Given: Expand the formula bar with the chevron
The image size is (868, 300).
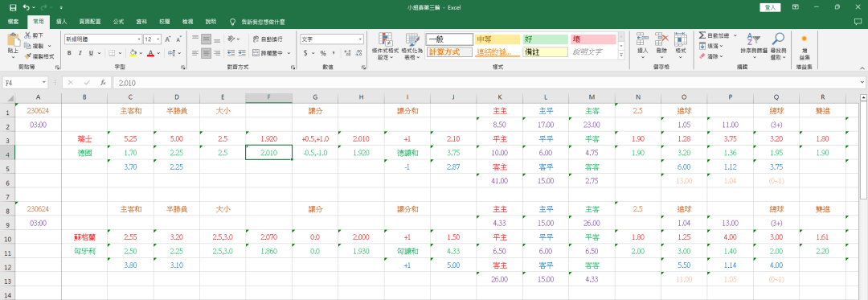Looking at the screenshot, I should (x=862, y=83).
